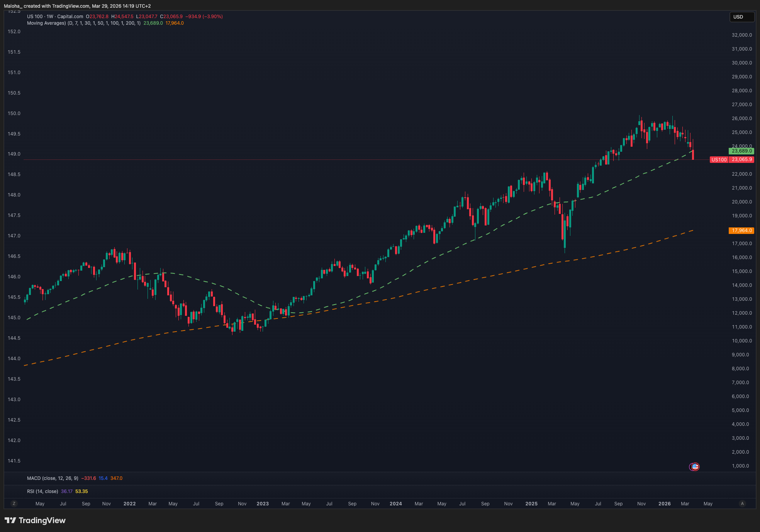
Task: Click the A auto-scale icon bottom right
Action: pos(742,503)
